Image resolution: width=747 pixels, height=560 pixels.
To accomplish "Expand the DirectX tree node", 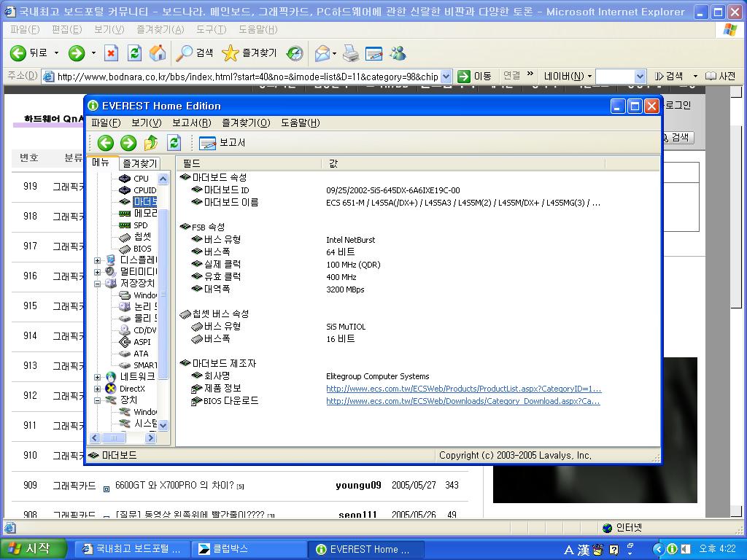I will pos(97,389).
